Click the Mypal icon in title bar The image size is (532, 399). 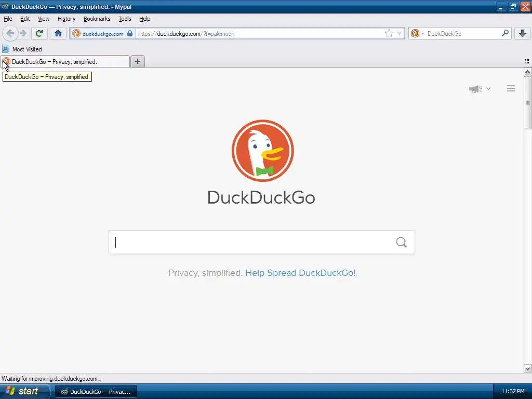[5, 6]
